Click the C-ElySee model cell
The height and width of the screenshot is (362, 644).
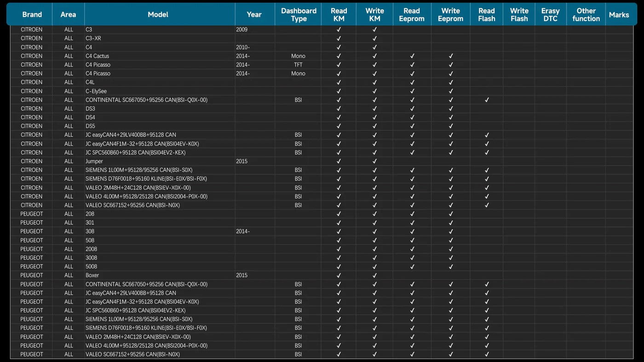click(160, 91)
